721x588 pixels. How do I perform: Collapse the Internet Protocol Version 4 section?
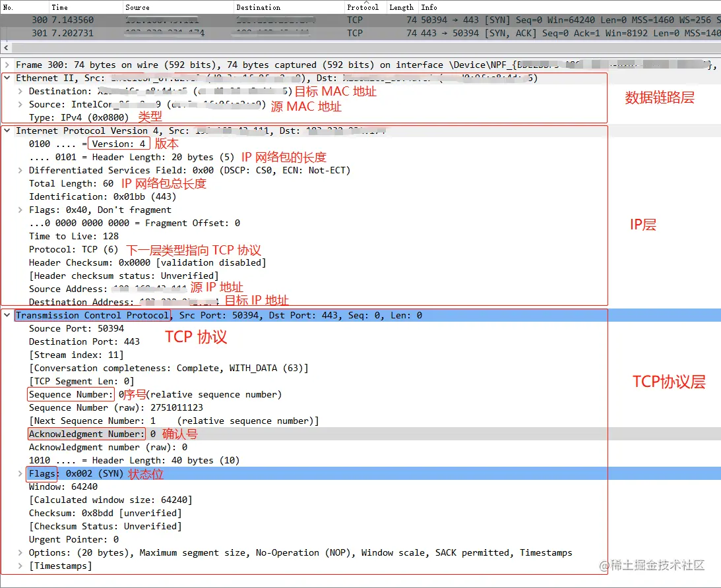point(7,131)
